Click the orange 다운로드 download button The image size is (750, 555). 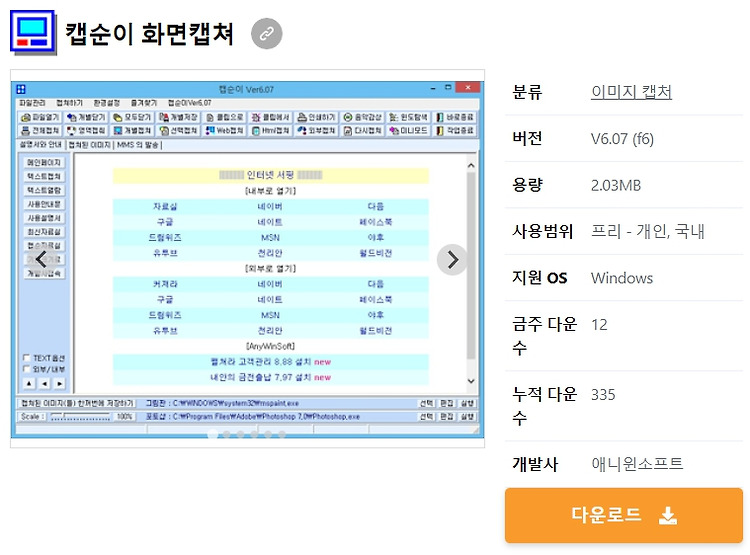[x=624, y=515]
